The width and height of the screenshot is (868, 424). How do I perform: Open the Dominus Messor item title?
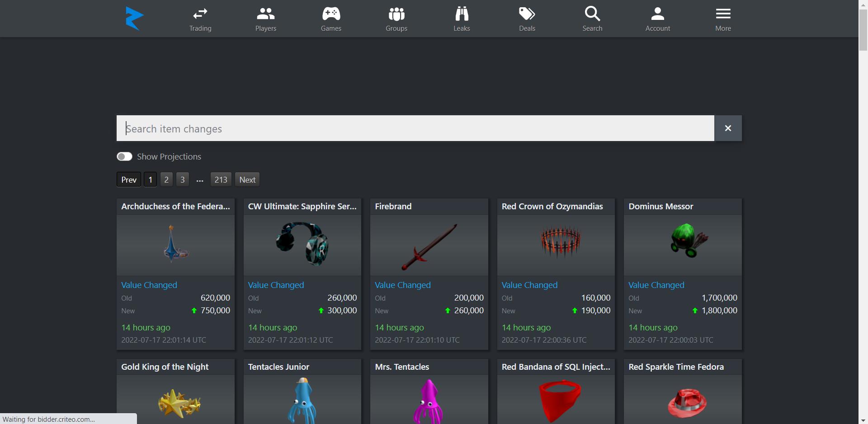click(x=661, y=206)
